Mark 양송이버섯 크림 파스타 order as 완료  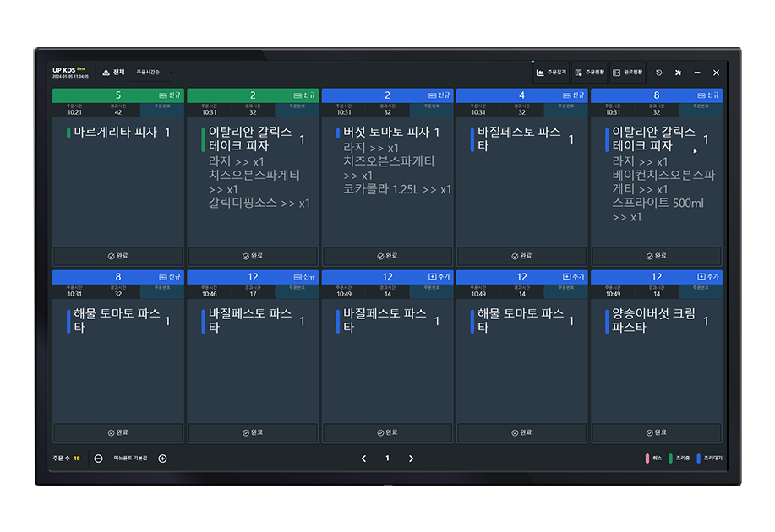[x=656, y=432]
